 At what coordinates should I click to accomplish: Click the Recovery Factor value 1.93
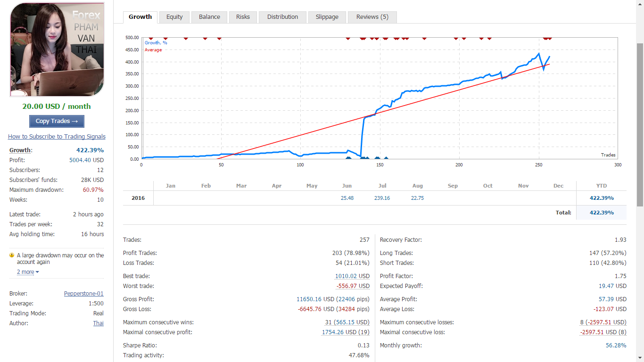click(621, 240)
